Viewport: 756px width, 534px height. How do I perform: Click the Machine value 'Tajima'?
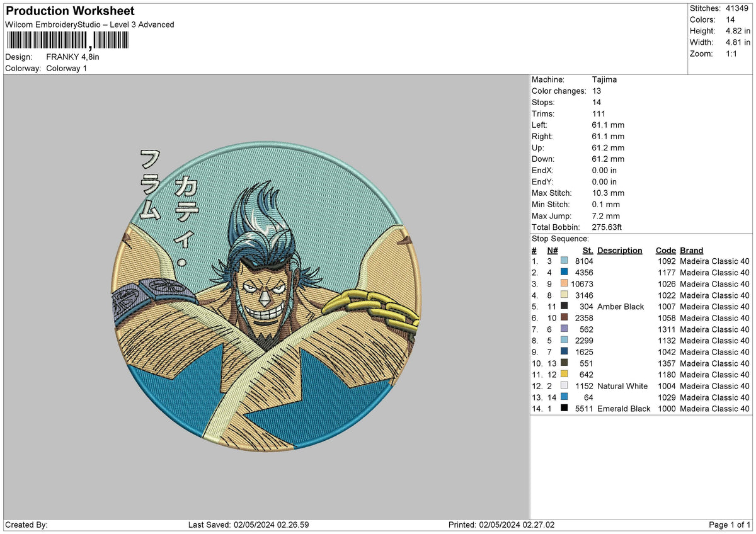coord(605,80)
